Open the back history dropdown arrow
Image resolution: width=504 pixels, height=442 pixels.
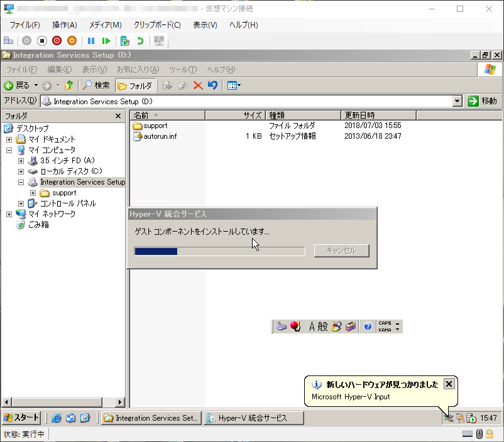[36, 85]
